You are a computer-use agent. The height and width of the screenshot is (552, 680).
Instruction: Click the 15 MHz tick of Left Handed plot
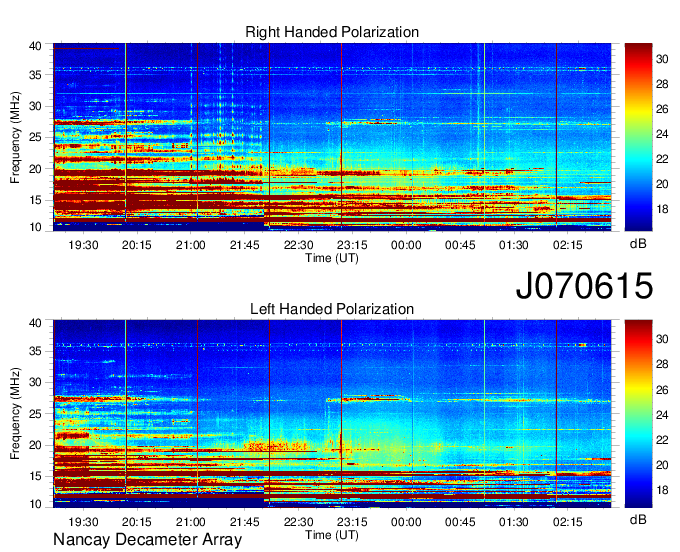(x=35, y=477)
